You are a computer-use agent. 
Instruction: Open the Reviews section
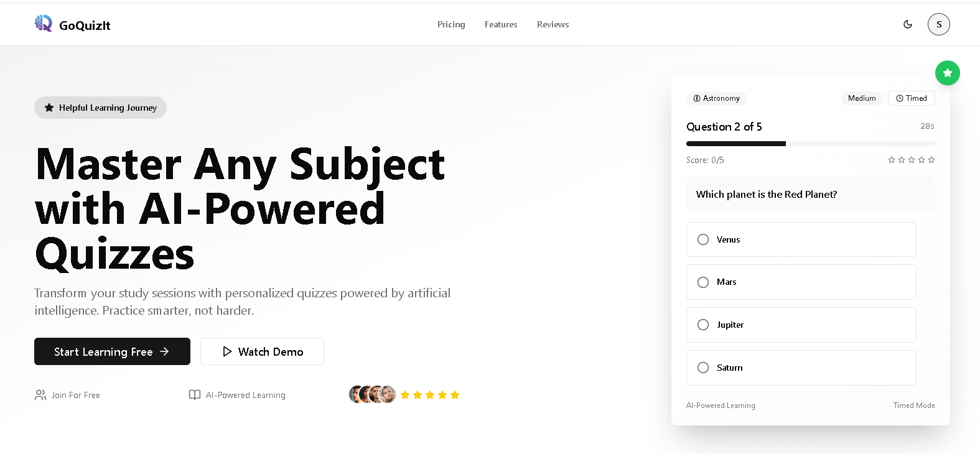click(x=553, y=24)
